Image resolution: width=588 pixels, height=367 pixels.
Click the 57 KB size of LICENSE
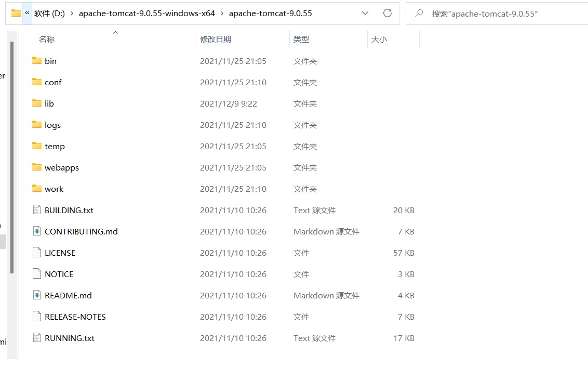(404, 253)
